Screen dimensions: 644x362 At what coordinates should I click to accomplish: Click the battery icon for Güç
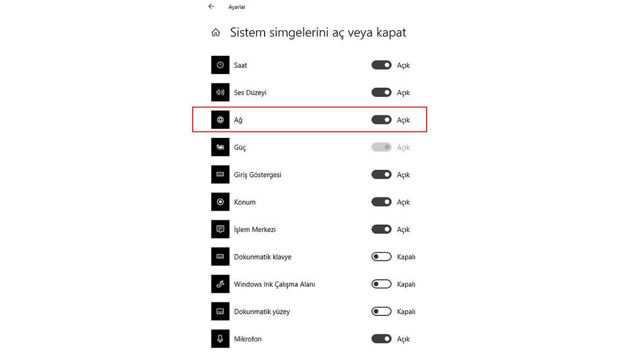(x=220, y=147)
